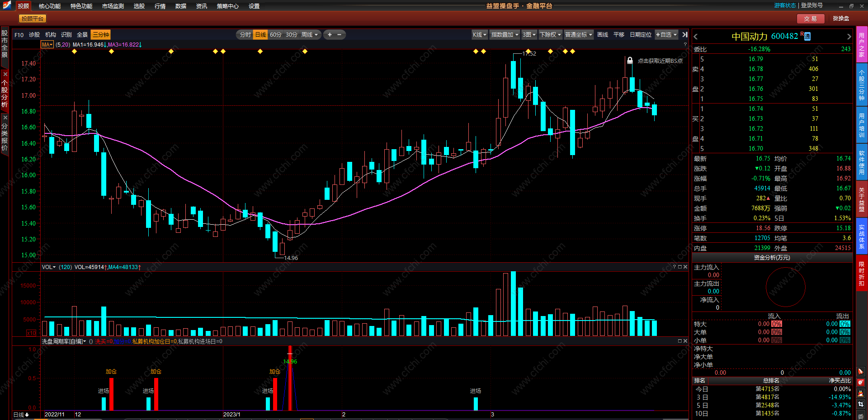Click the lock icon beside the BS points hint
The width and height of the screenshot is (868, 420).
[x=630, y=60]
